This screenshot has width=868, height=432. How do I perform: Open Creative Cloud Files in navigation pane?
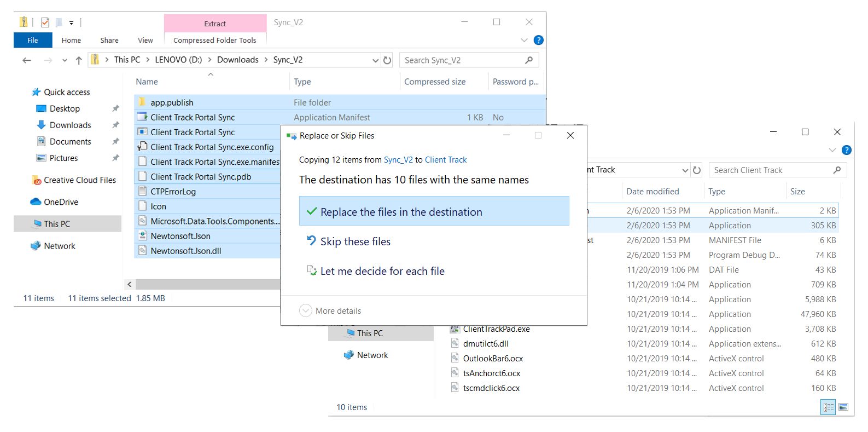pyautogui.click(x=79, y=180)
